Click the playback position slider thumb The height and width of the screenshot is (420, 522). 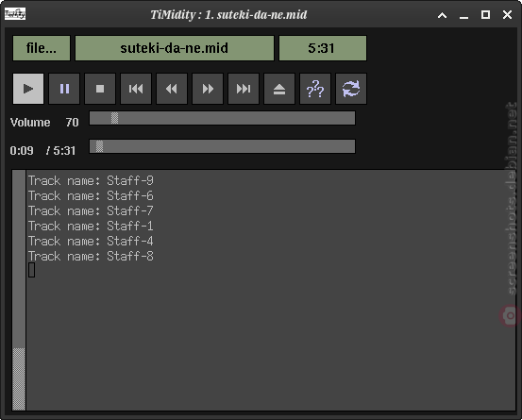tap(99, 146)
